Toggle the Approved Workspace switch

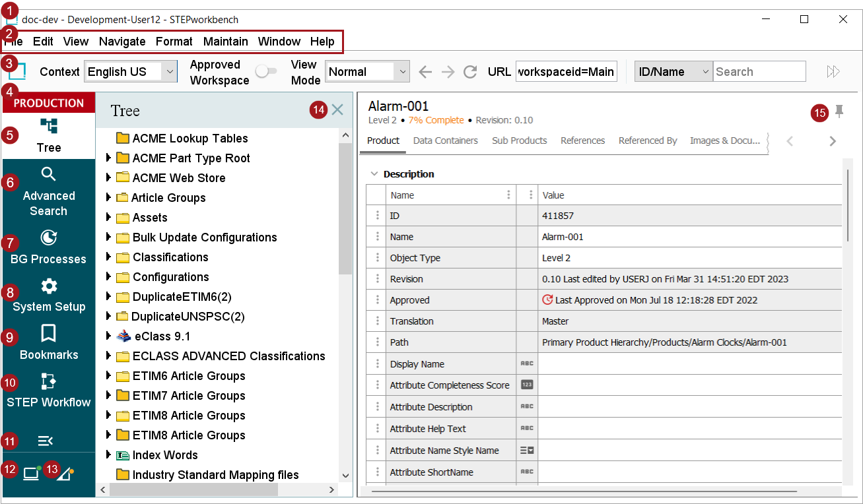coord(266,71)
